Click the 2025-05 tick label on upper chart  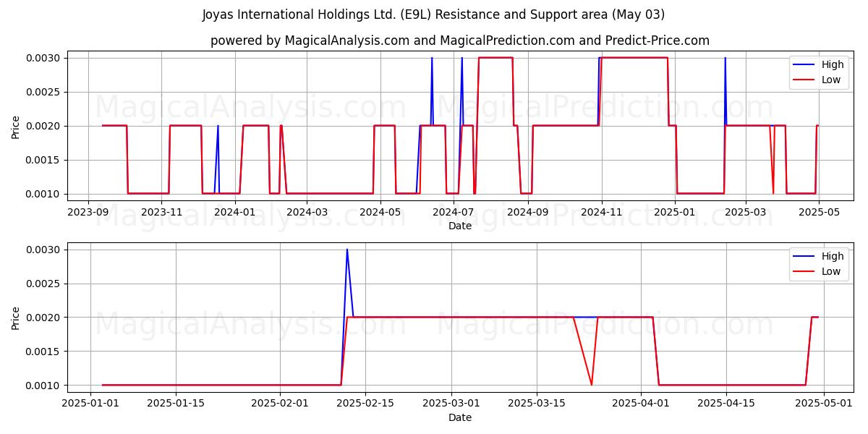[x=818, y=212]
